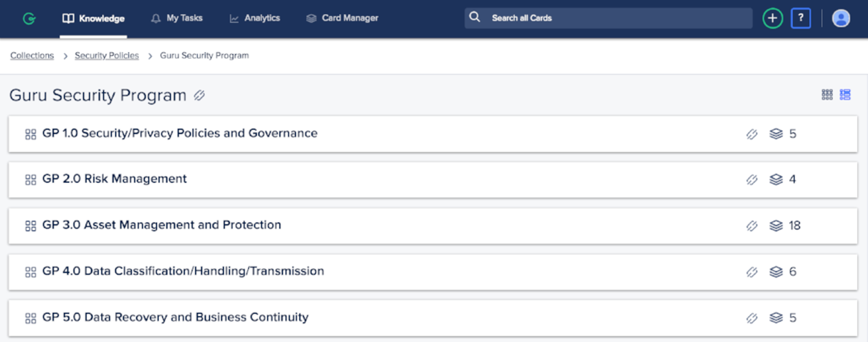Image resolution: width=868 pixels, height=342 pixels.
Task: Switch to grid view
Action: [827, 95]
